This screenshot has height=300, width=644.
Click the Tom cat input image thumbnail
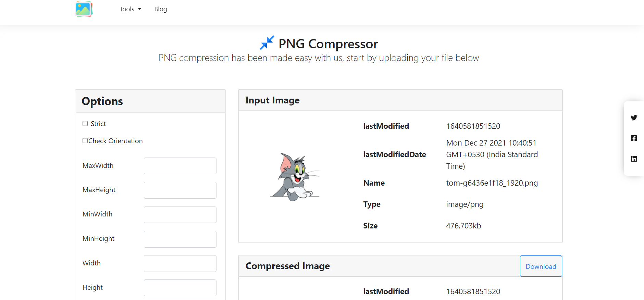(x=295, y=177)
